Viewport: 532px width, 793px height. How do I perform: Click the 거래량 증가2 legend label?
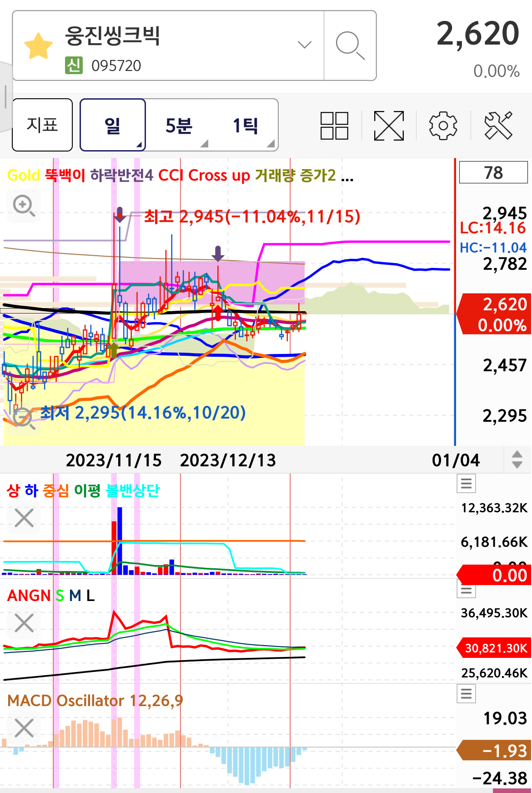(x=295, y=175)
